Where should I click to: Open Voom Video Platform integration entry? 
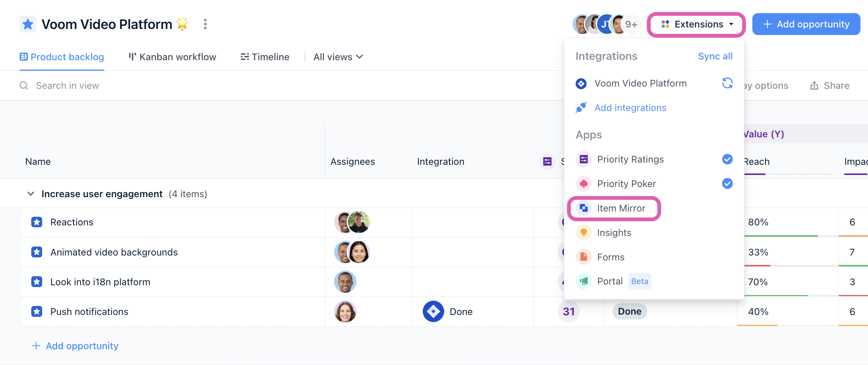point(640,83)
